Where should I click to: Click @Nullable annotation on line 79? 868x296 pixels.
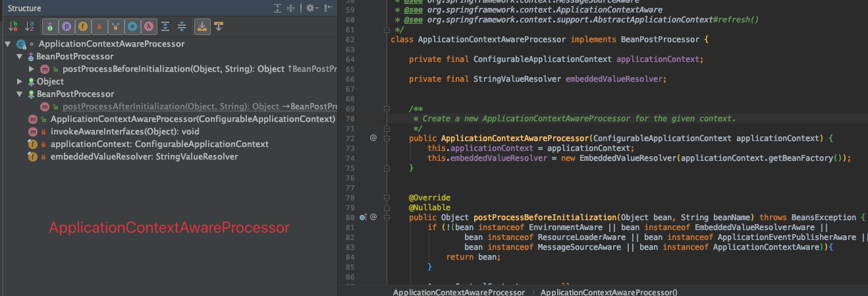(429, 208)
